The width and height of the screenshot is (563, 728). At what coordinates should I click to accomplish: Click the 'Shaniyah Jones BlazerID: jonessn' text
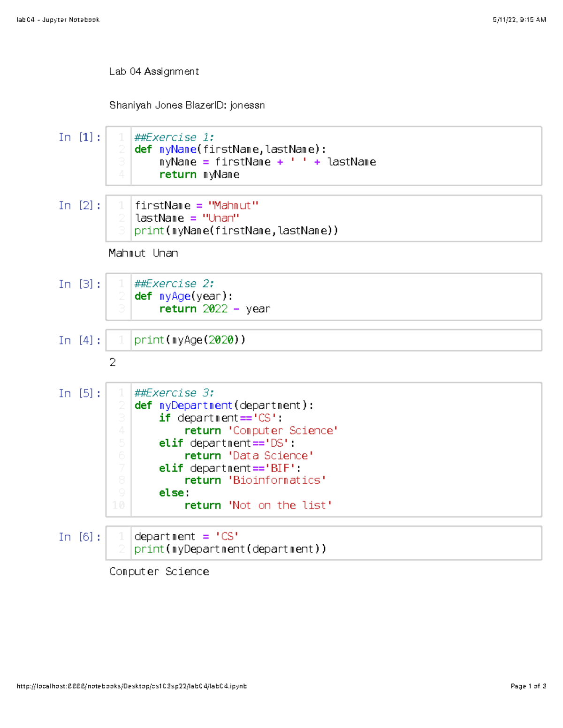pyautogui.click(x=187, y=105)
